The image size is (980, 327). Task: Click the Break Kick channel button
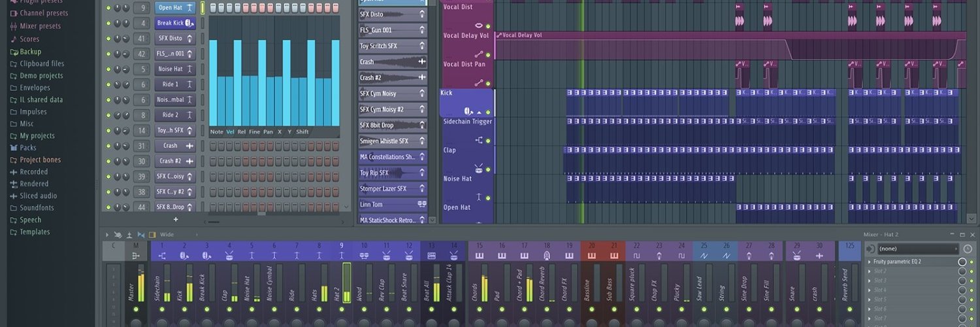click(175, 23)
